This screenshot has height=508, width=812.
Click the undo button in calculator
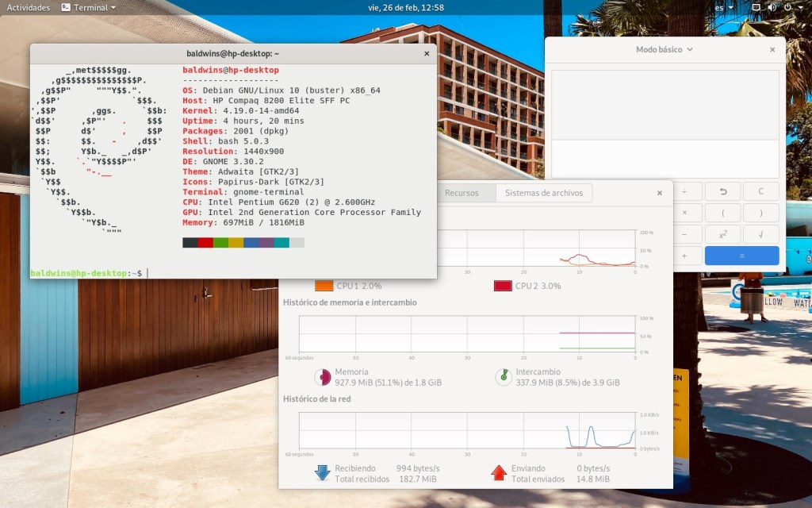pos(722,191)
